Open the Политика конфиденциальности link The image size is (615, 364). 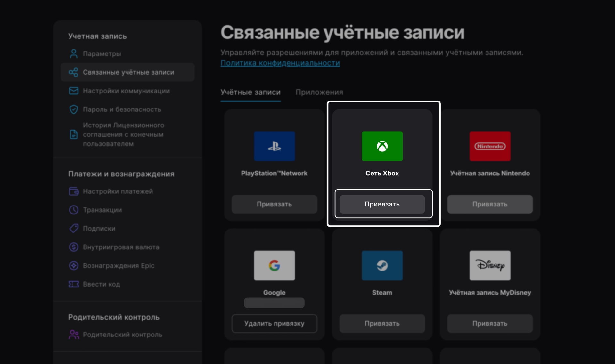coord(280,63)
